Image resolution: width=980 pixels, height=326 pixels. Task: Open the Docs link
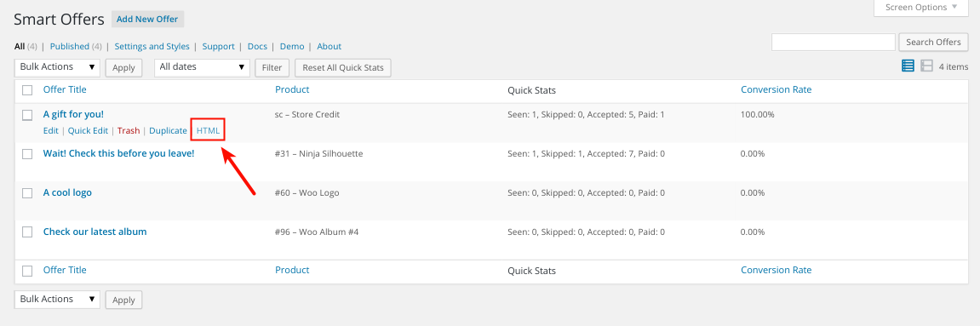(257, 46)
